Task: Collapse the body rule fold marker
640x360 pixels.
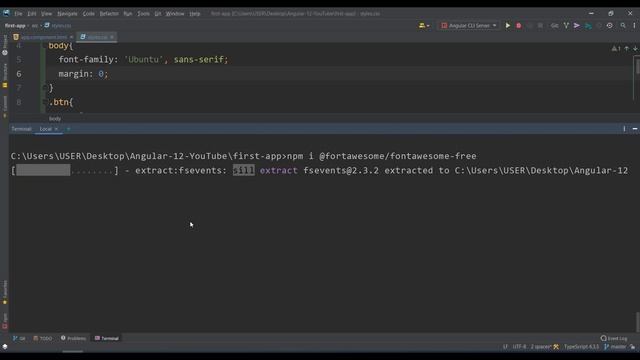Action: point(44,46)
